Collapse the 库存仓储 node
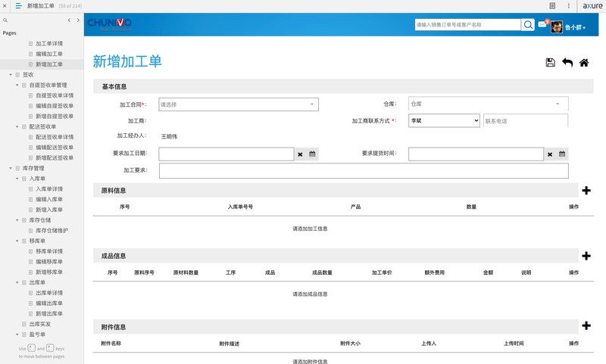 (x=17, y=220)
